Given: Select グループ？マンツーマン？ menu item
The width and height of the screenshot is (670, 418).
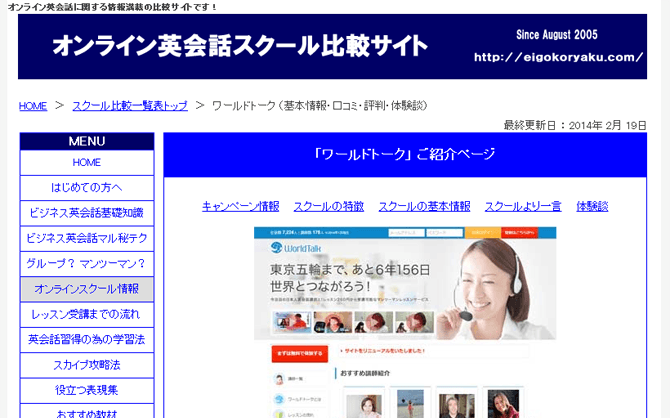Looking at the screenshot, I should pos(87,264).
